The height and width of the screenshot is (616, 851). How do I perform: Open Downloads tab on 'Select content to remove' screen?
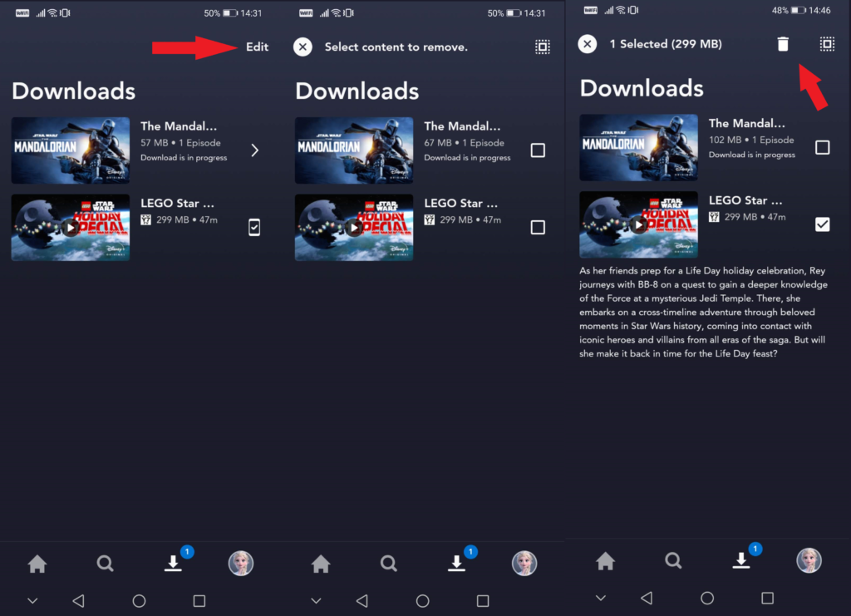point(456,563)
